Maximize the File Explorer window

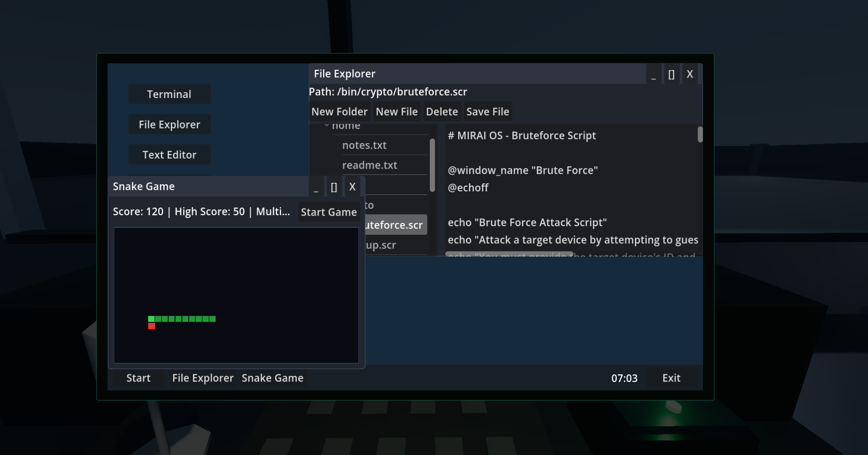[x=671, y=74]
